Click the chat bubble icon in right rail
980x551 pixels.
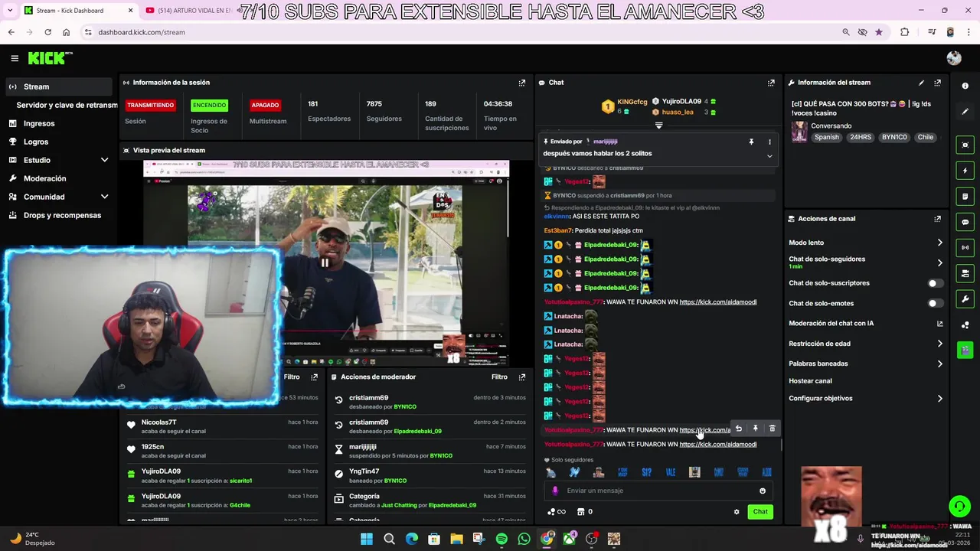pyautogui.click(x=965, y=222)
